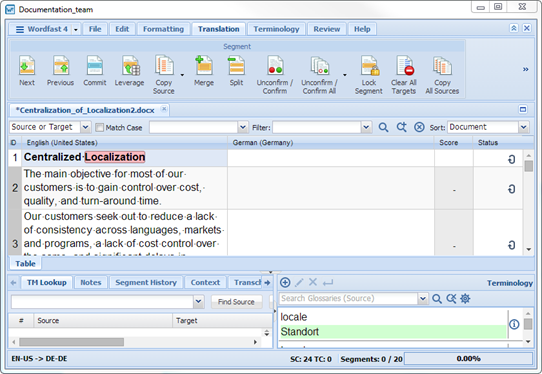Clear the filter with the circled X icon
Image resolution: width=542 pixels, height=374 pixels.
tap(419, 127)
